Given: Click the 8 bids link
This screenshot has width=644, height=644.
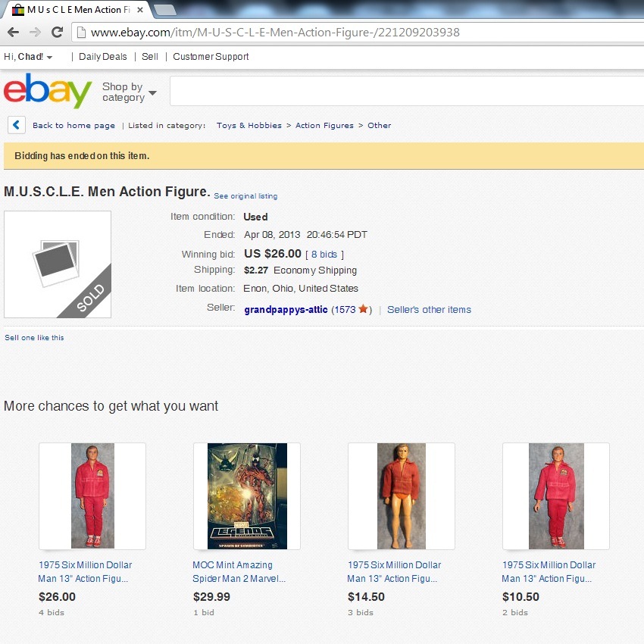Looking at the screenshot, I should [324, 255].
